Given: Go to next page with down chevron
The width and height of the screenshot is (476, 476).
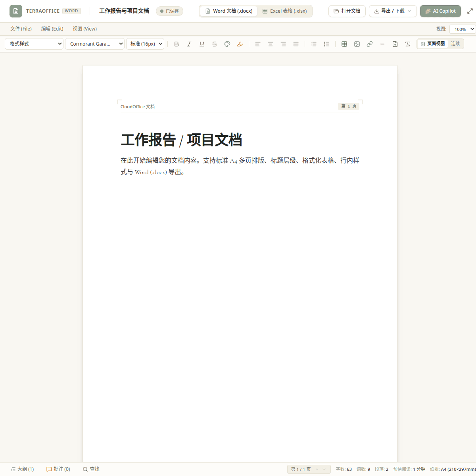Looking at the screenshot, I should (x=324, y=469).
